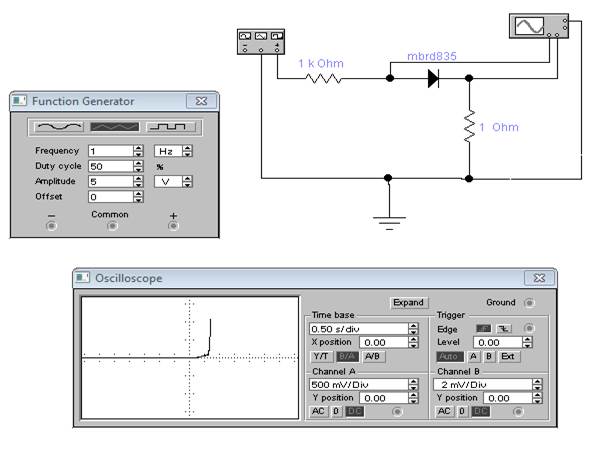Adjust trigger Level stepper
Screen dimensions: 607x458
pos(527,342)
